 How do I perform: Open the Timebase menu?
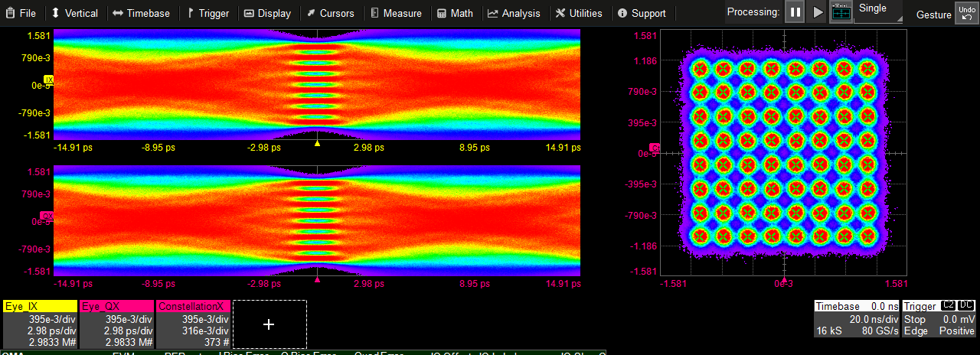(141, 13)
